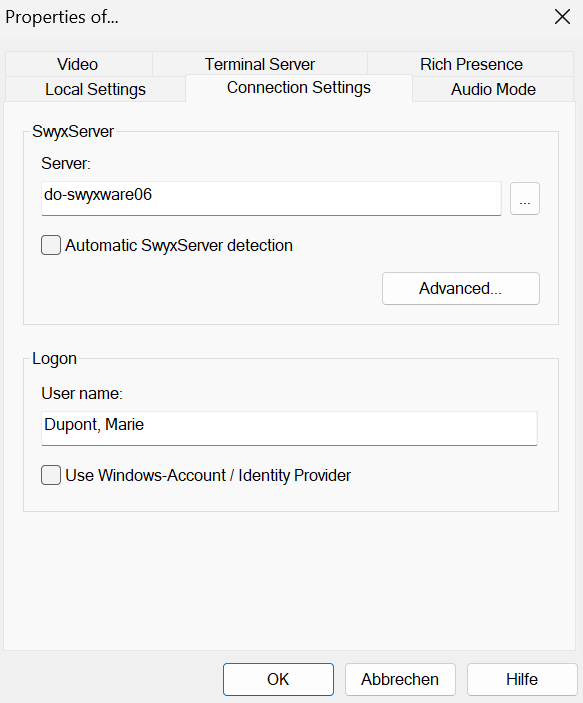This screenshot has width=583, height=703.
Task: Click the Logon group heading
Action: (55, 359)
